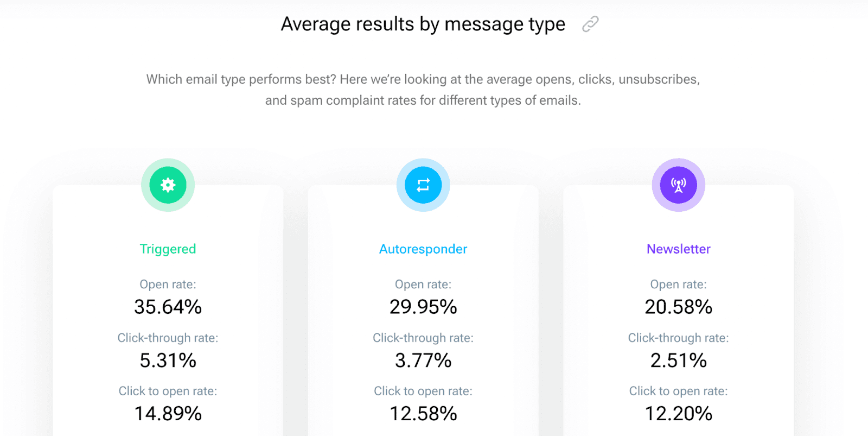The height and width of the screenshot is (436, 868).
Task: Click the Average results by message type heading
Action: (x=423, y=24)
